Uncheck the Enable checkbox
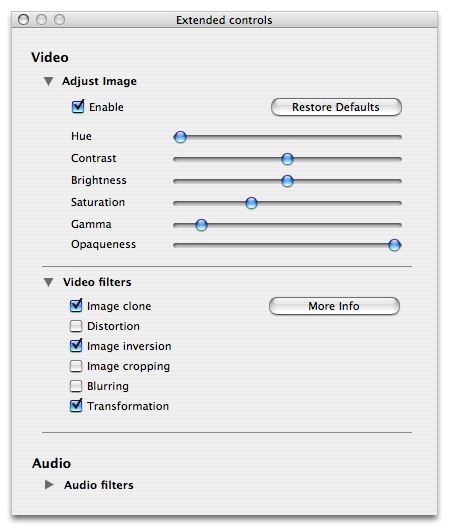 [78, 107]
